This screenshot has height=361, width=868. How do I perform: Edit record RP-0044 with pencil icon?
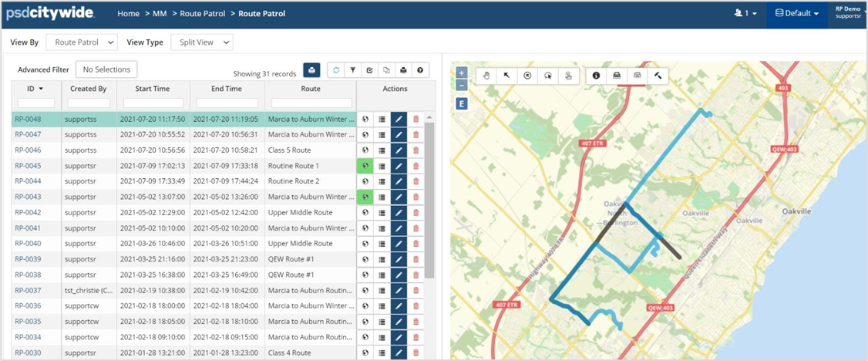(x=399, y=181)
